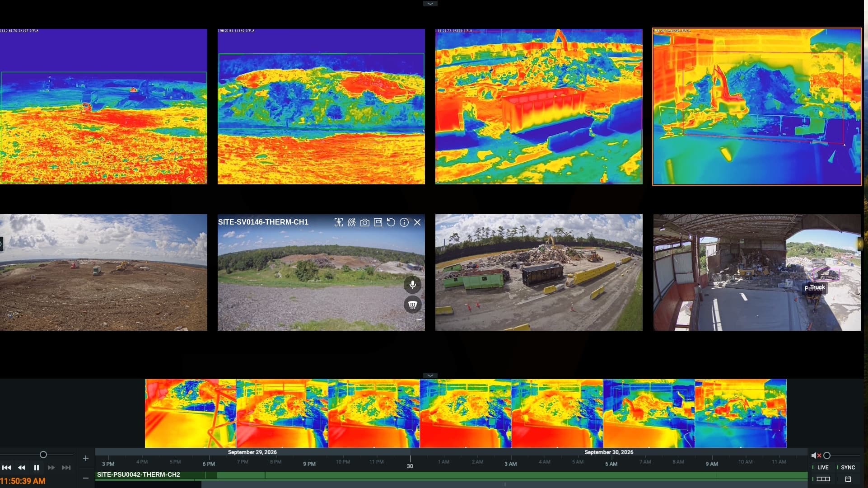Seek to the 6 AM timeline mark
Viewport: 868px width, 488px height.
tap(611, 464)
